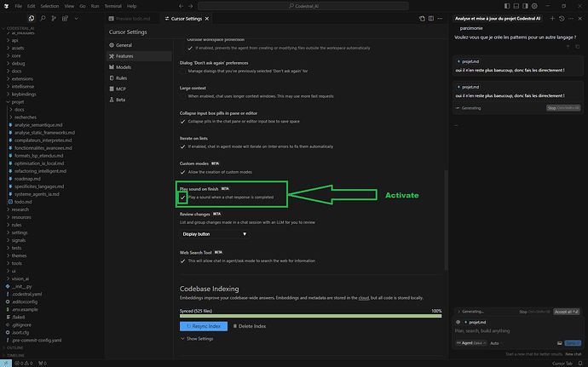Open the Source Control view icon
Viewport: 588px width, 367px height.
tap(54, 19)
